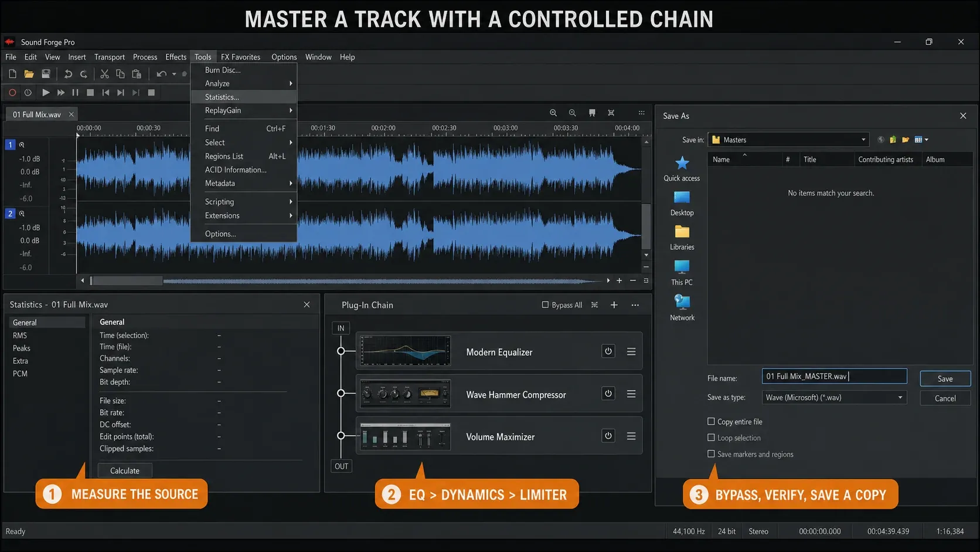Expand the Scripting submenu
Viewport: 980px width, 552px height.
pyautogui.click(x=244, y=202)
